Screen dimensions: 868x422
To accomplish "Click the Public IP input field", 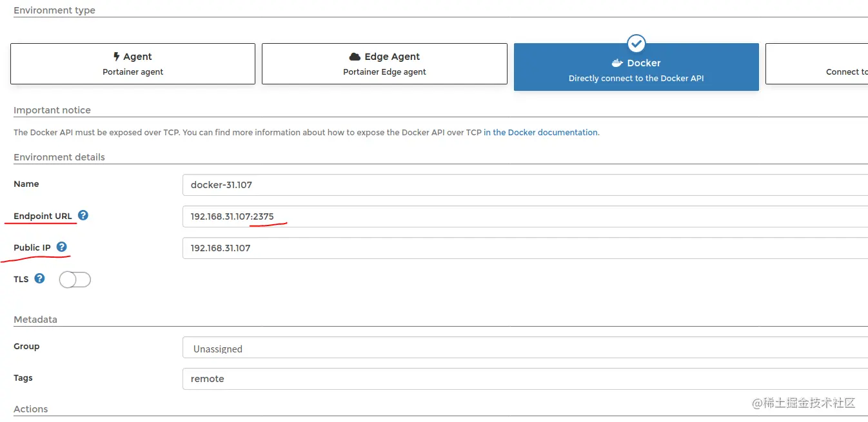I will (525, 248).
